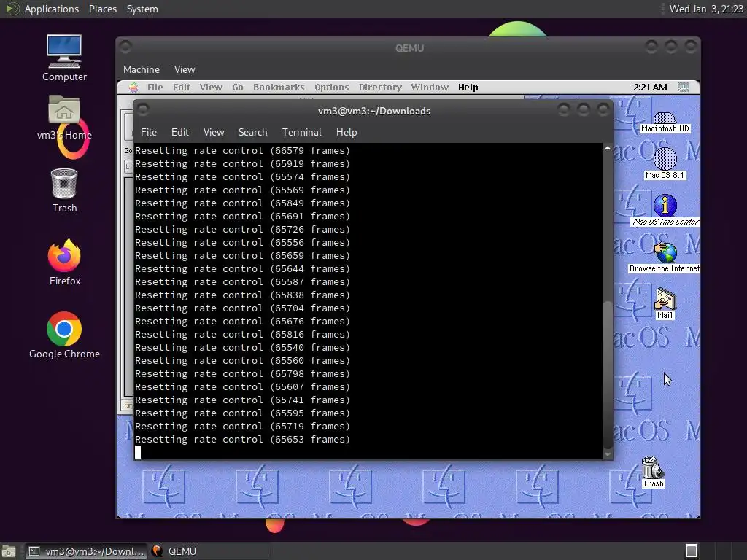Click the line 'Resetting rate control (66579 frames)'

tap(242, 150)
